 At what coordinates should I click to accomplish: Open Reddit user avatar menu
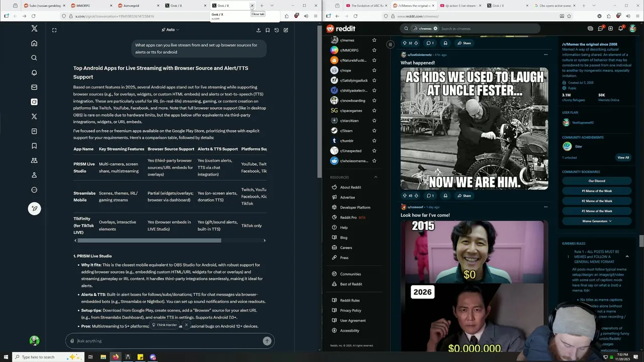[632, 29]
